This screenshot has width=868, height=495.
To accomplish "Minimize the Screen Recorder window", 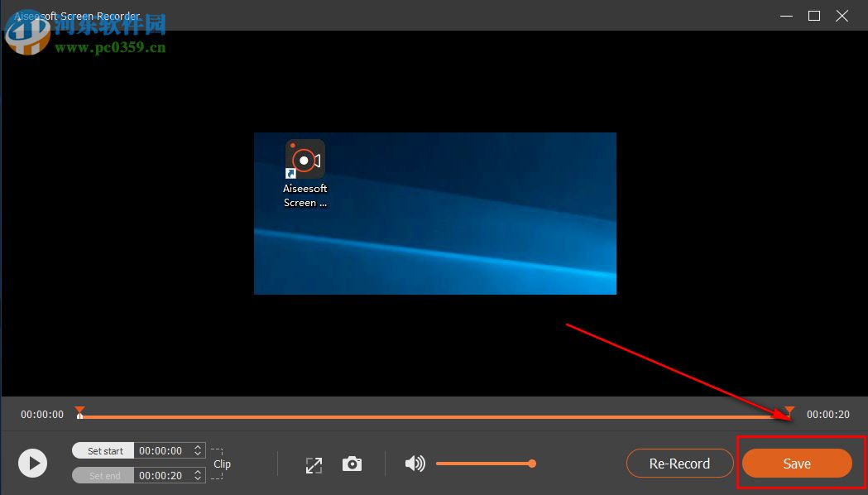I will pos(786,16).
